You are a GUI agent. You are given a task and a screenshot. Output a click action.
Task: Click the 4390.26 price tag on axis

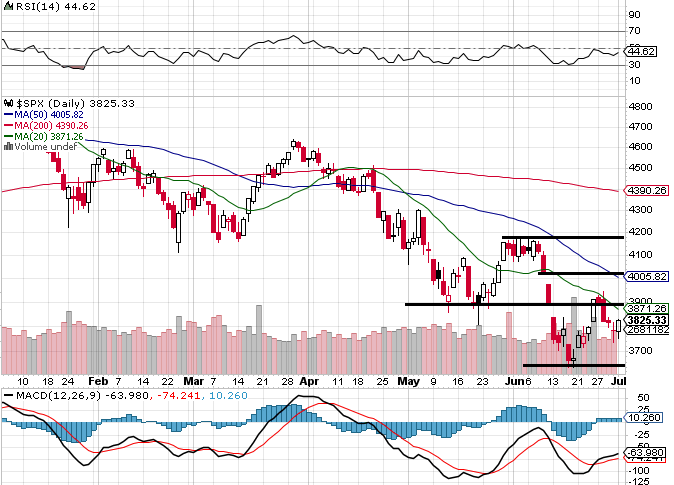click(646, 190)
